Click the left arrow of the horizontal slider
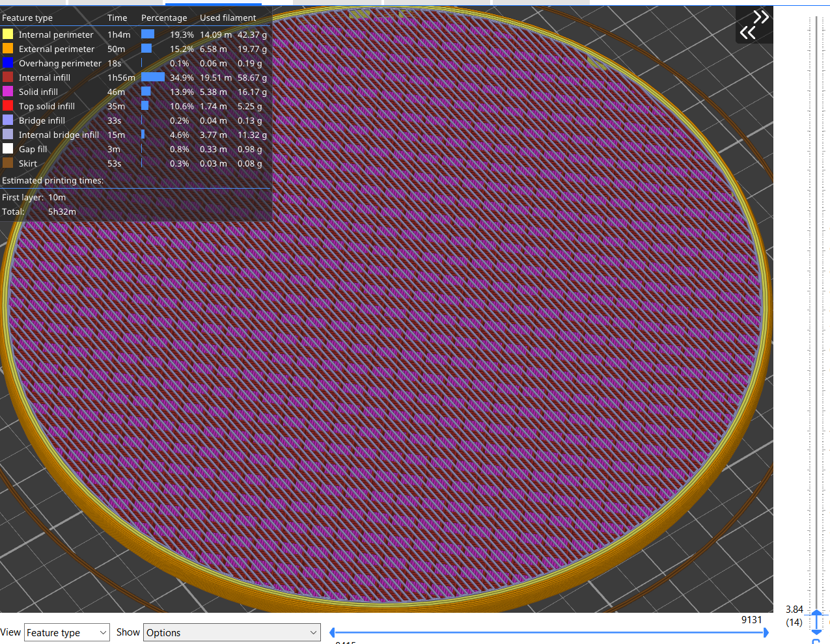 [x=333, y=632]
